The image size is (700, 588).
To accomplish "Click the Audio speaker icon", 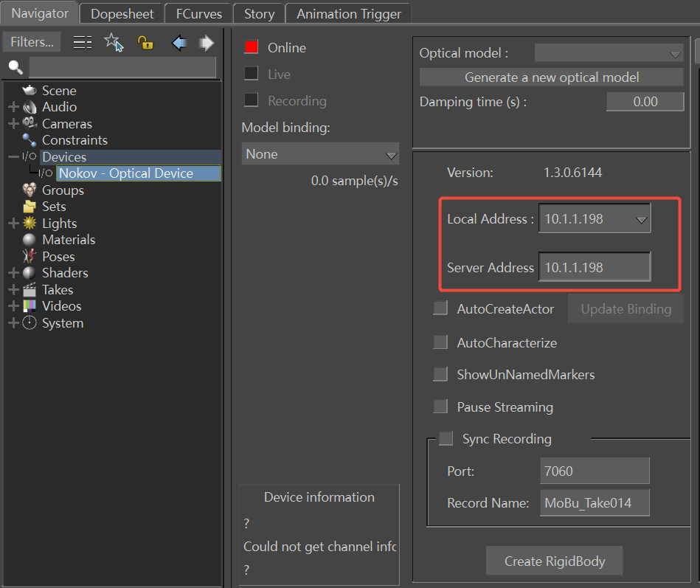I will point(30,107).
